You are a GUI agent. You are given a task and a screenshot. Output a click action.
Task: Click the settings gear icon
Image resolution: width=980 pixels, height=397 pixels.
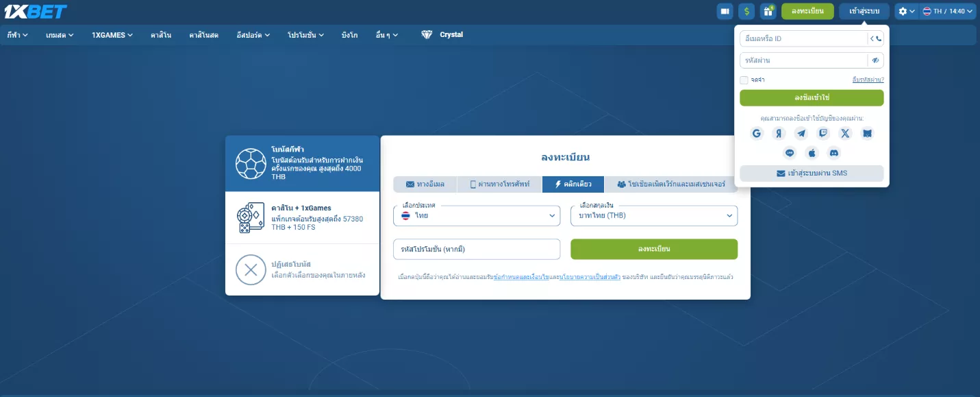(x=903, y=11)
